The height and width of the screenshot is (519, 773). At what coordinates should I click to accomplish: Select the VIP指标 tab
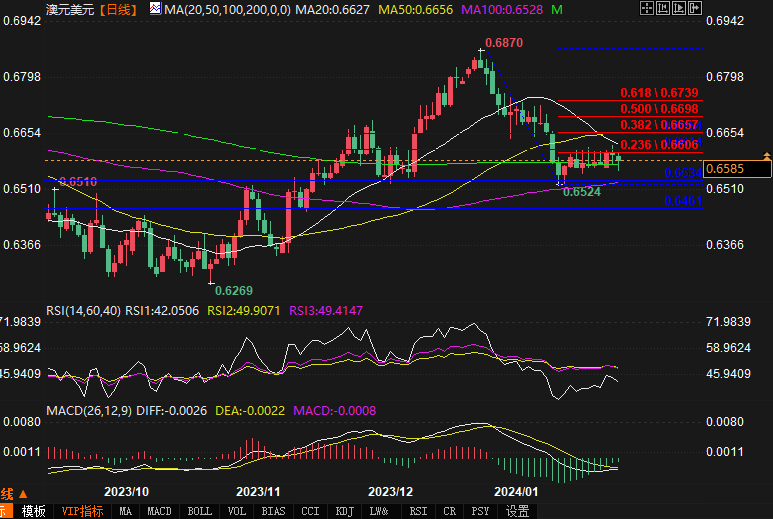(x=82, y=511)
